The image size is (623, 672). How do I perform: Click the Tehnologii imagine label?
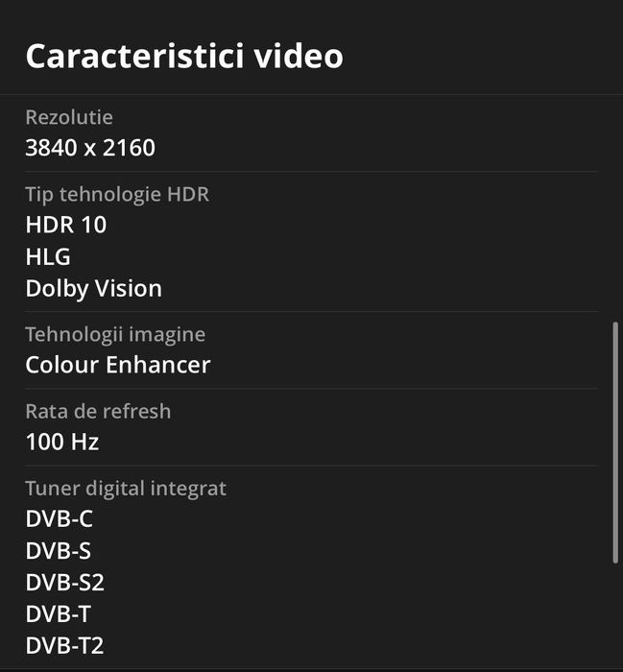pos(115,334)
